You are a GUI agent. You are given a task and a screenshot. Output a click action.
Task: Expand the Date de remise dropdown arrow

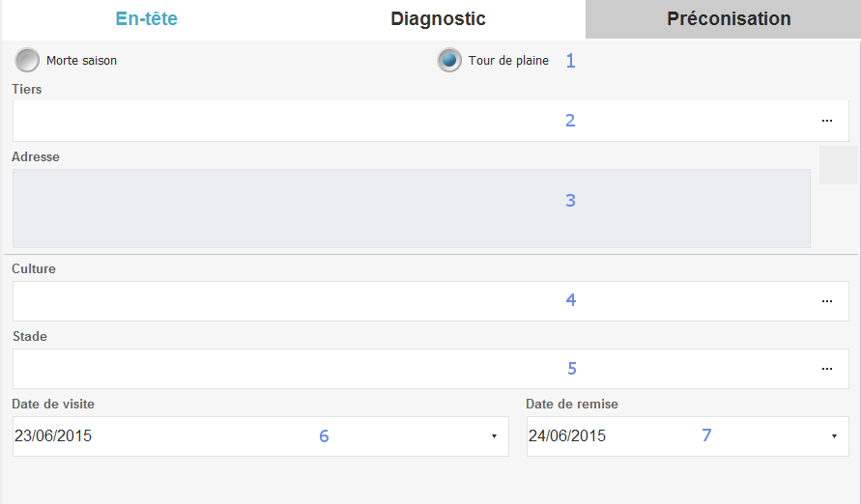(834, 436)
